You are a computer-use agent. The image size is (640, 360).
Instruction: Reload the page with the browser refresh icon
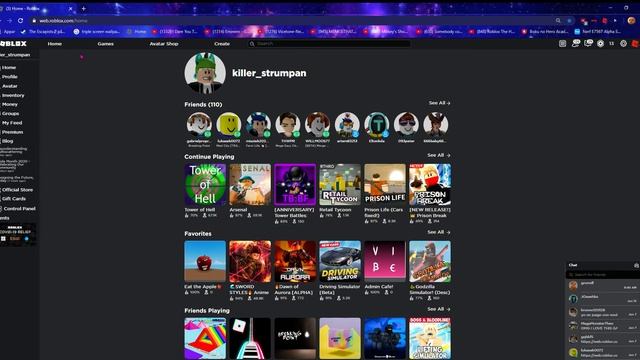click(x=20, y=20)
